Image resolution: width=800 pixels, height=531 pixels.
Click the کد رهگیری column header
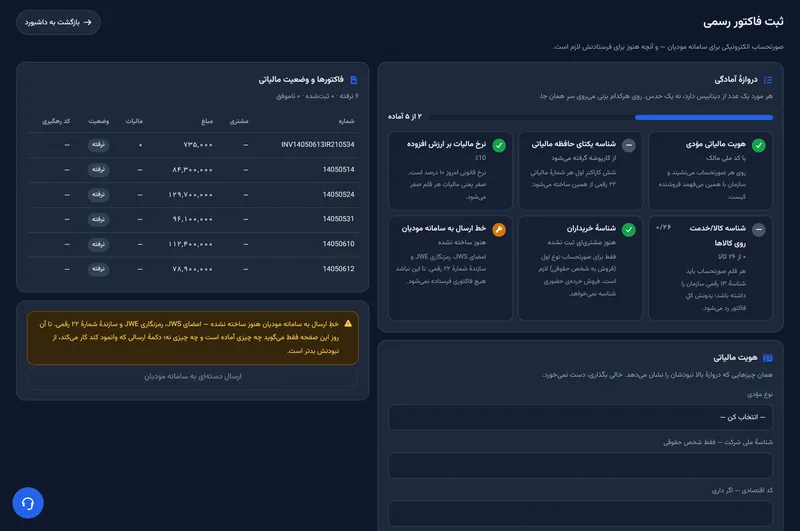(56, 121)
